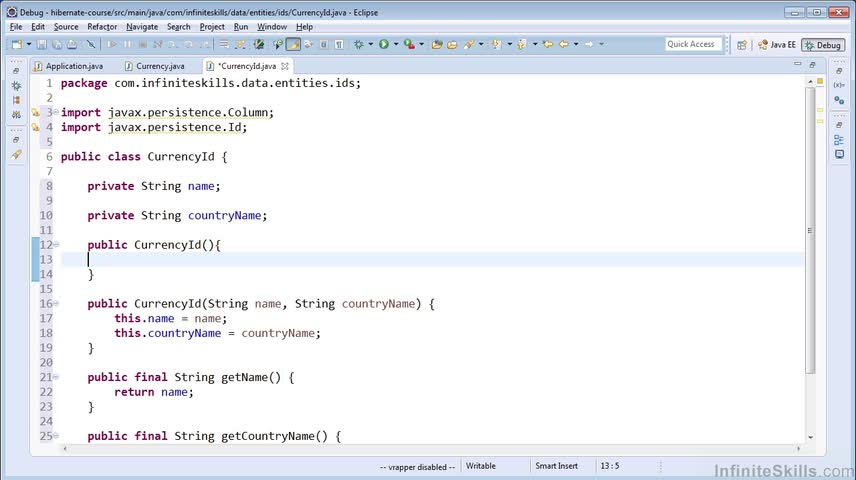This screenshot has width=856, height=480.
Task: Click the Search flashlight toolbar icon
Action: 469,44
